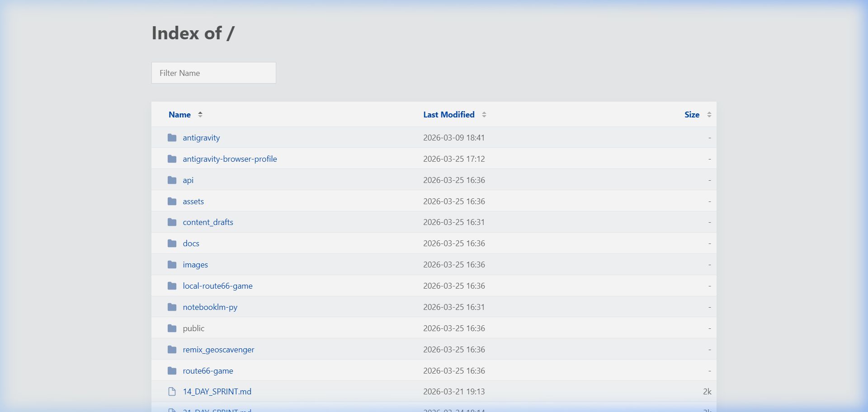This screenshot has height=412, width=868.
Task: Click the 14_DAY_SPRINT.md file icon
Action: (x=172, y=392)
